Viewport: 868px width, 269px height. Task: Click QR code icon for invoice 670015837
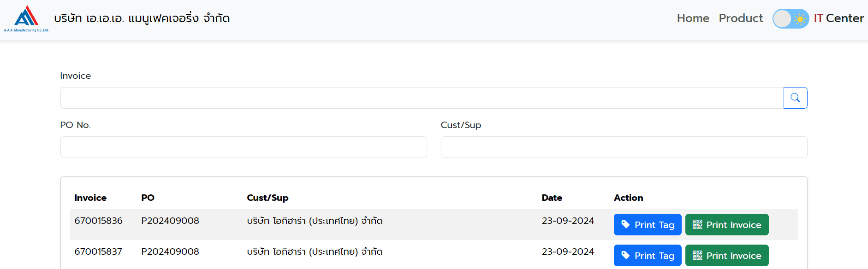click(x=697, y=255)
